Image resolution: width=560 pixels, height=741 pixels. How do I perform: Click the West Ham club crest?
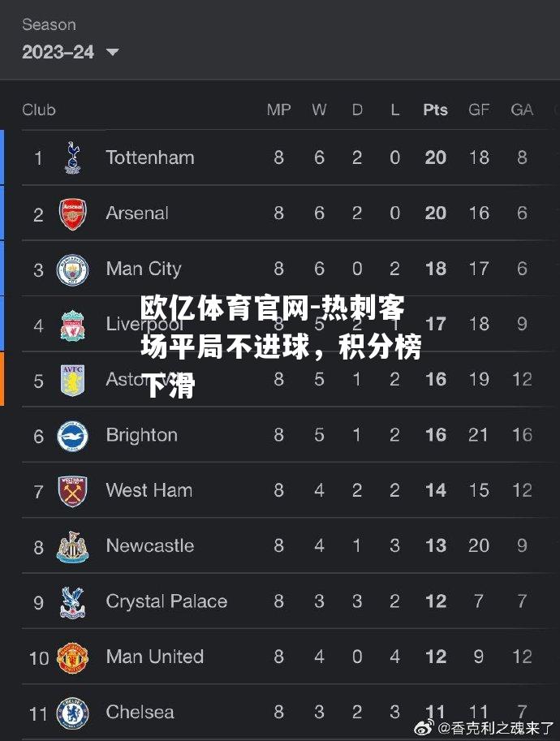click(x=72, y=490)
